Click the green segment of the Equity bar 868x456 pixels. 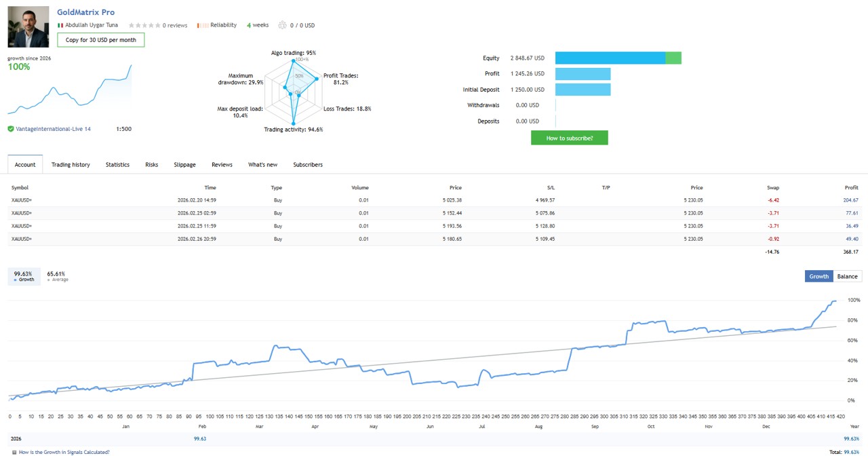tap(673, 58)
